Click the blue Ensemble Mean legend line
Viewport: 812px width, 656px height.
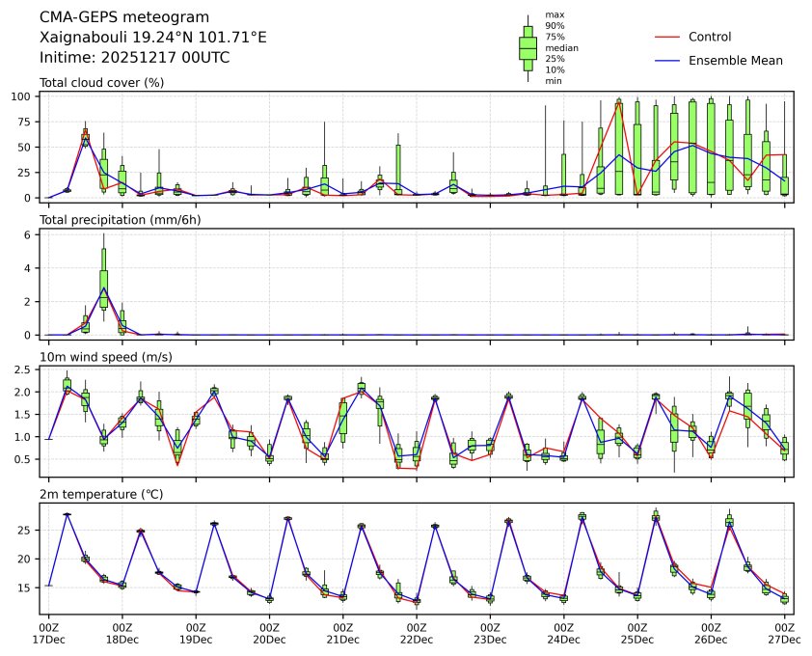667,60
